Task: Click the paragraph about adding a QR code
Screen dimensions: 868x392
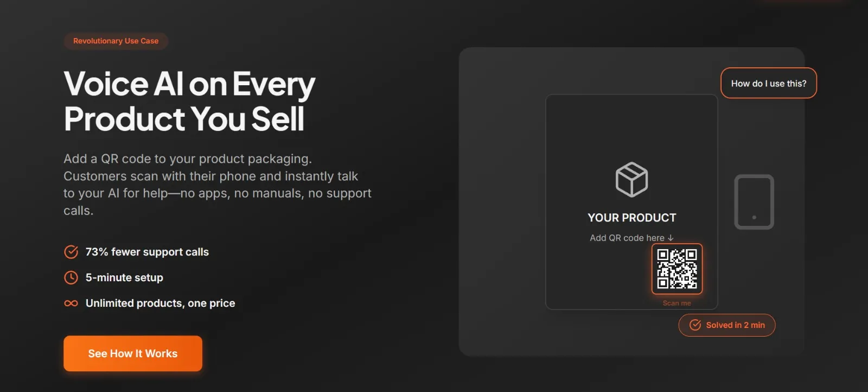Action: point(218,185)
